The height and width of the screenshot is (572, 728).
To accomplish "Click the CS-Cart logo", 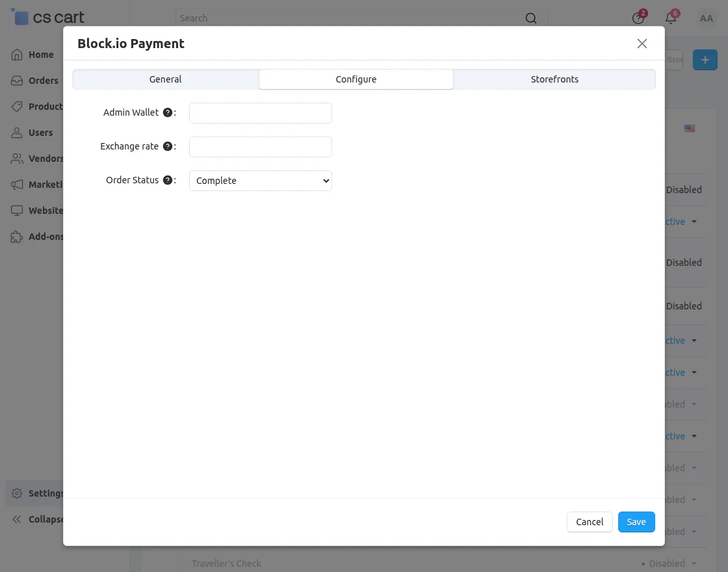I will click(x=48, y=17).
